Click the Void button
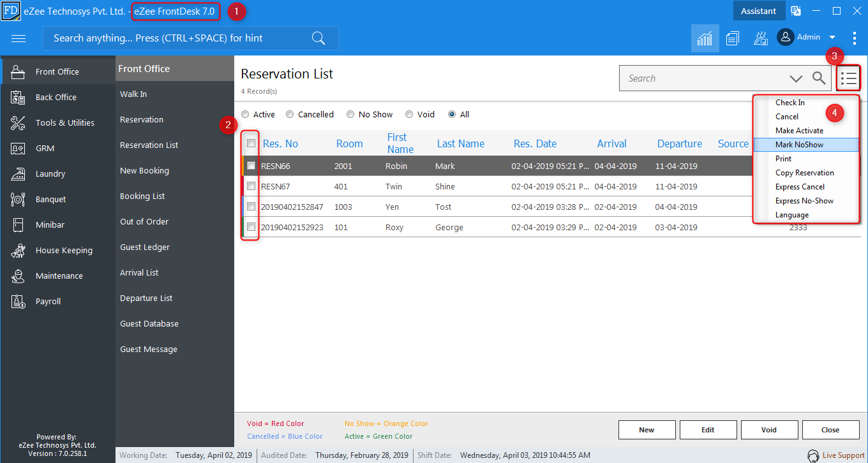The height and width of the screenshot is (463, 868). click(769, 430)
